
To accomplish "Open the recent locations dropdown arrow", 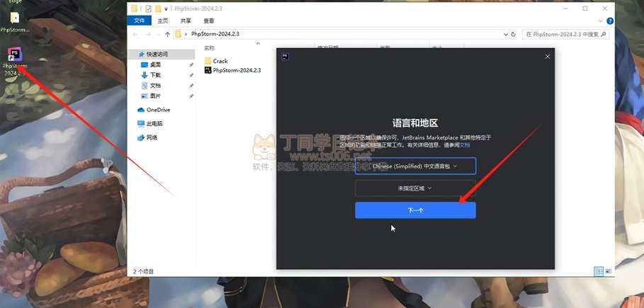I will tap(158, 35).
